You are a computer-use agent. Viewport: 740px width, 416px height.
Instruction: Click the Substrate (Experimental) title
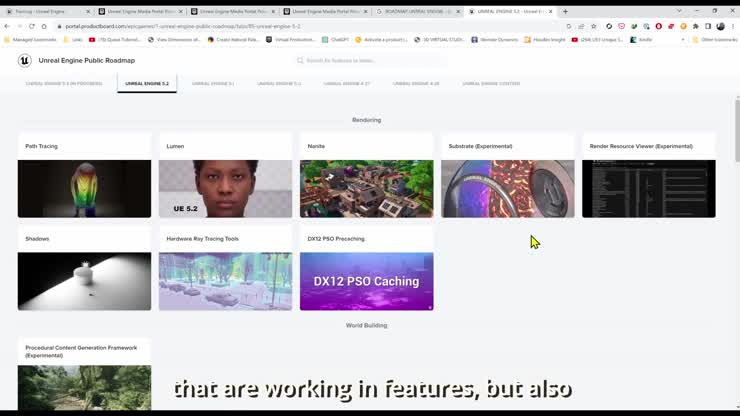tap(480, 146)
